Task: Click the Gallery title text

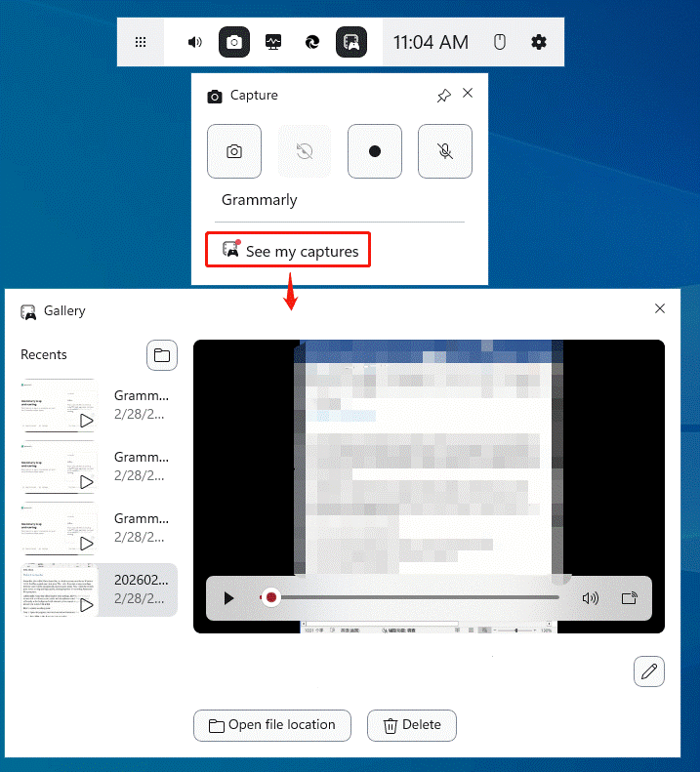Action: pyautogui.click(x=64, y=310)
